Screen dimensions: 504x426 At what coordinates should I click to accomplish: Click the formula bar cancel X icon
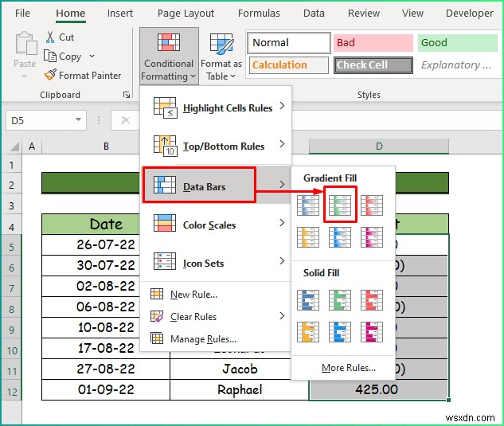126,120
